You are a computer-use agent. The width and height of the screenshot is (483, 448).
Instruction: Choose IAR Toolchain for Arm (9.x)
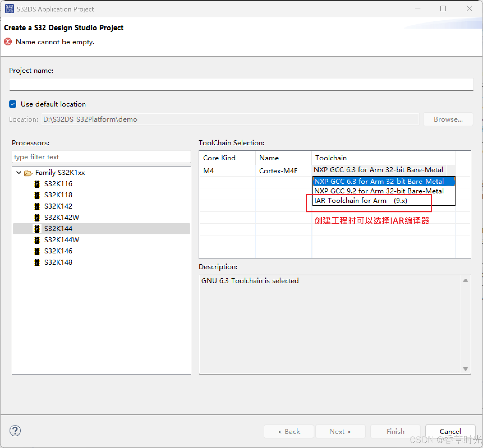(383, 200)
